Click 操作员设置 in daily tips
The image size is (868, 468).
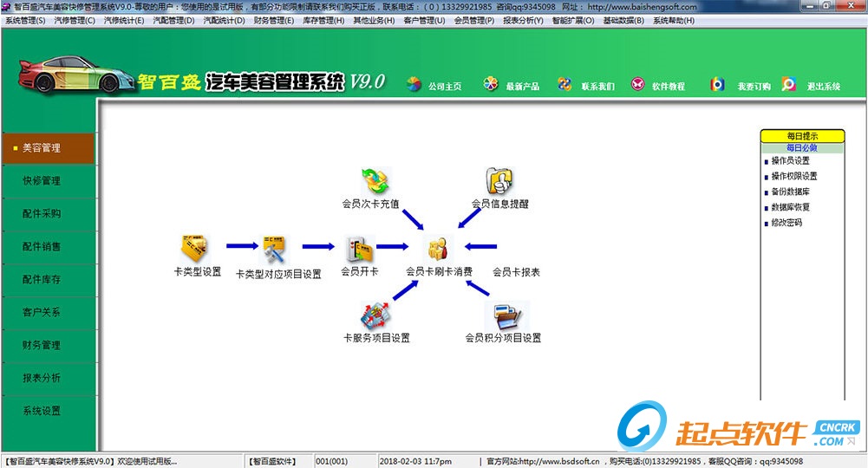[790, 161]
